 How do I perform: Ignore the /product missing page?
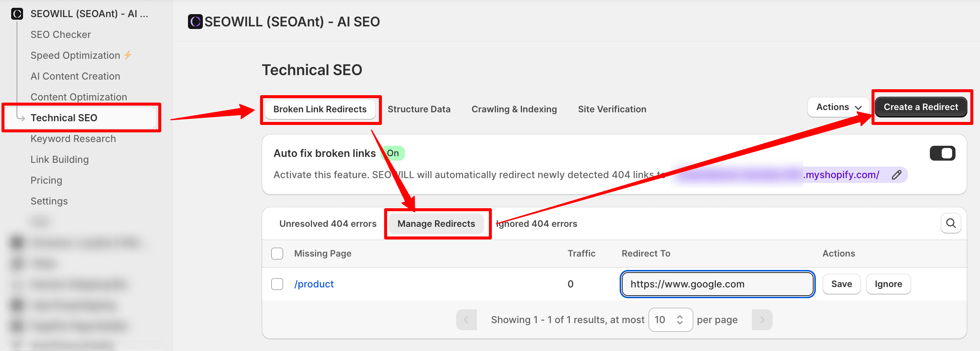(888, 284)
